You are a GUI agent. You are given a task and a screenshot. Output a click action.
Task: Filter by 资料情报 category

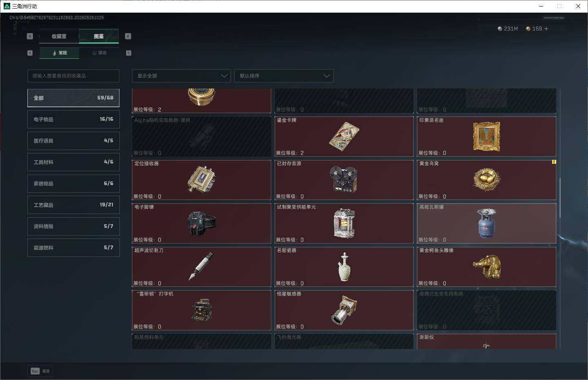pyautogui.click(x=73, y=226)
